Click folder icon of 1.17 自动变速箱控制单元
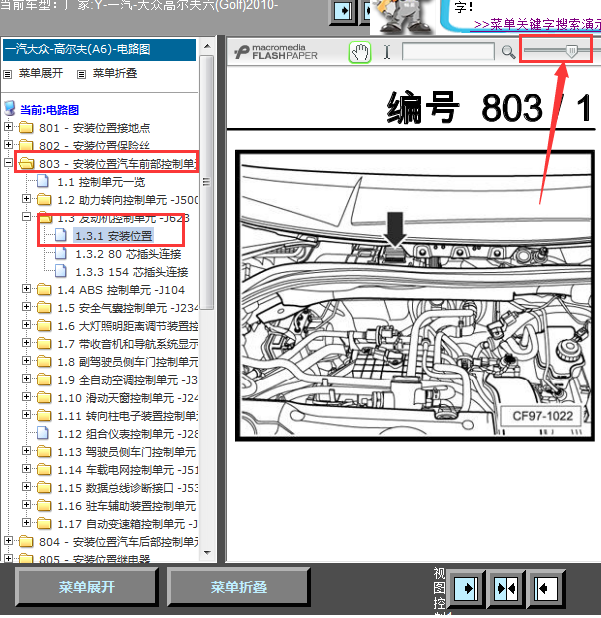The image size is (601, 618). tap(44, 523)
